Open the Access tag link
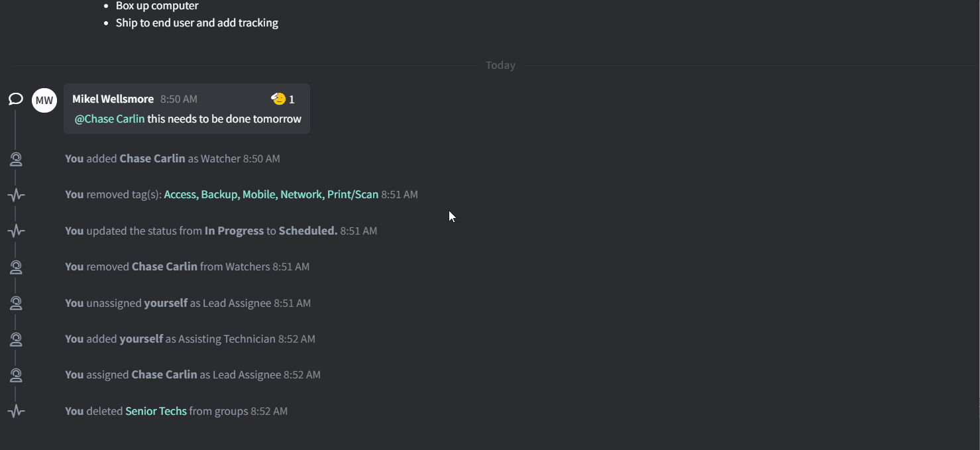 click(180, 195)
